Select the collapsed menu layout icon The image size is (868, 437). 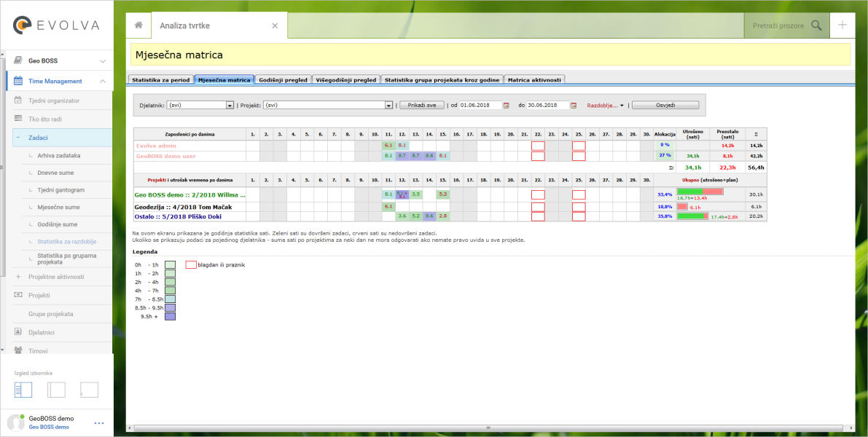tap(89, 390)
